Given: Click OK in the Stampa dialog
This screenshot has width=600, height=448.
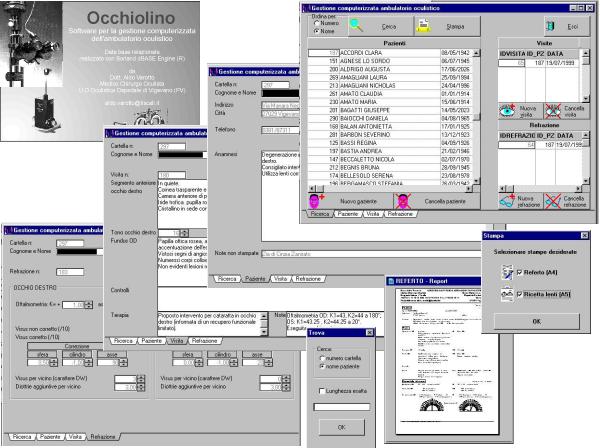Looking at the screenshot, I should point(536,321).
